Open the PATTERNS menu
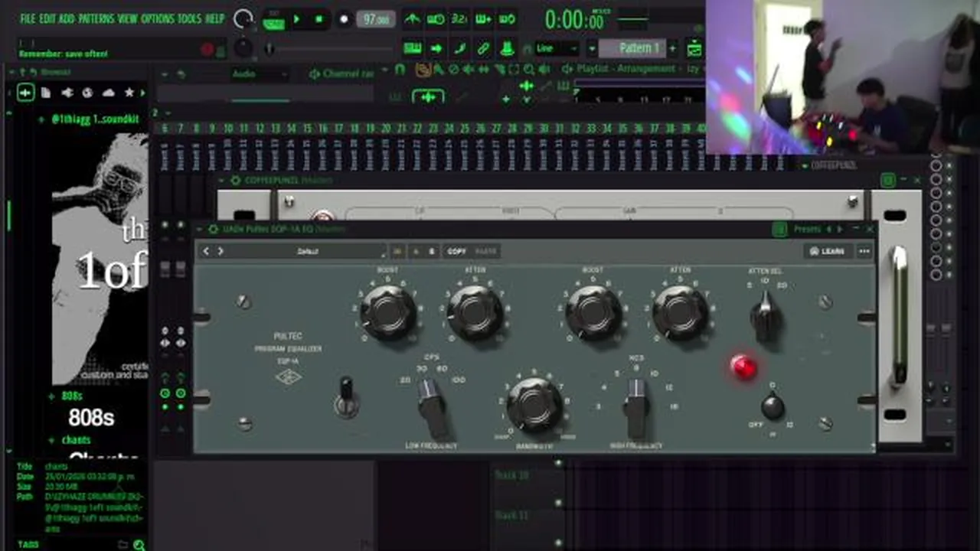Screen dimensions: 980x551 tap(96, 18)
